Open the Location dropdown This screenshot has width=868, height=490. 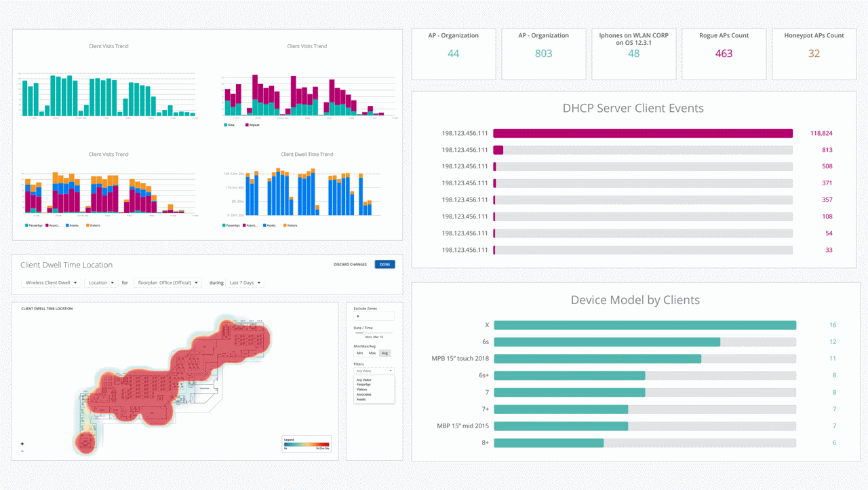click(100, 282)
